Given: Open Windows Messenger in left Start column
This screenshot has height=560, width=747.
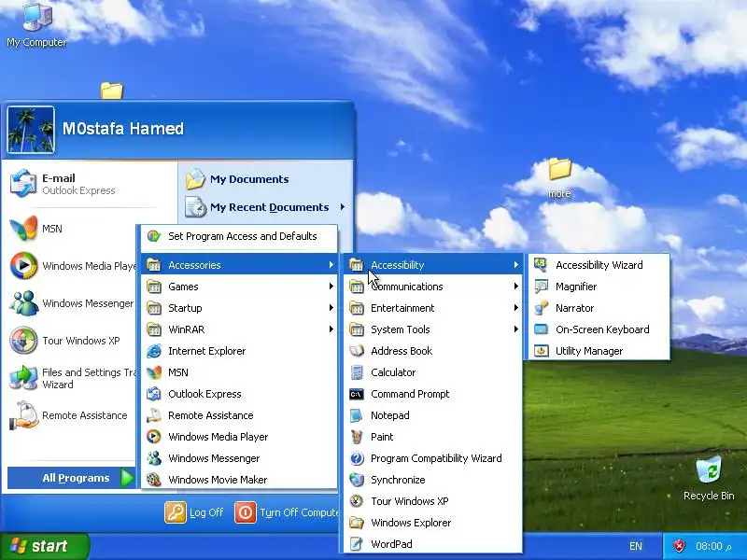Looking at the screenshot, I should click(72, 303).
